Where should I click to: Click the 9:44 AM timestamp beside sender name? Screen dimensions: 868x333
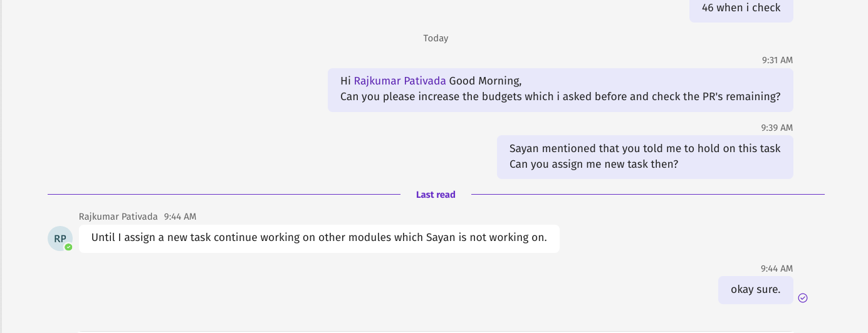180,217
